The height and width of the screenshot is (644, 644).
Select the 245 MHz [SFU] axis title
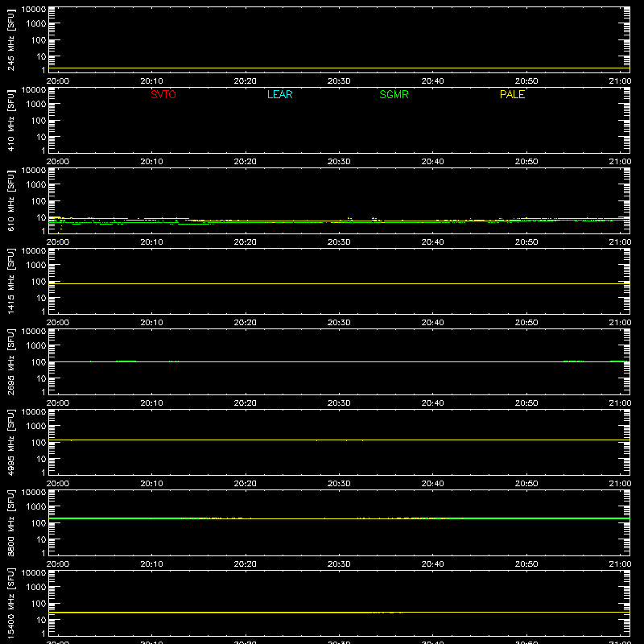click(x=11, y=39)
